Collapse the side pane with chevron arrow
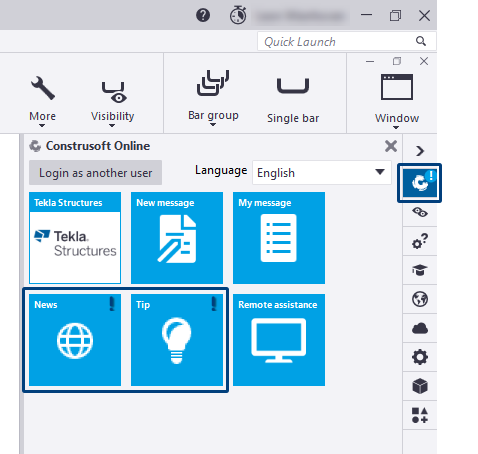478x454 pixels. (420, 151)
